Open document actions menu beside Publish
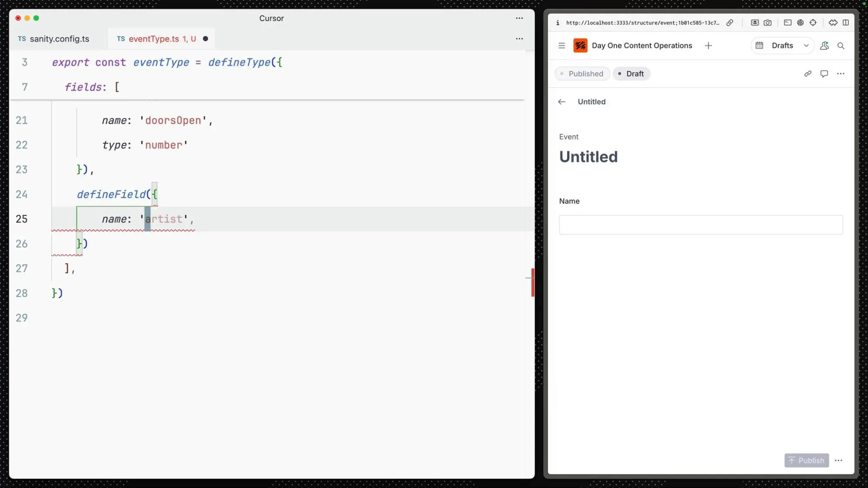The height and width of the screenshot is (488, 868). (838, 460)
